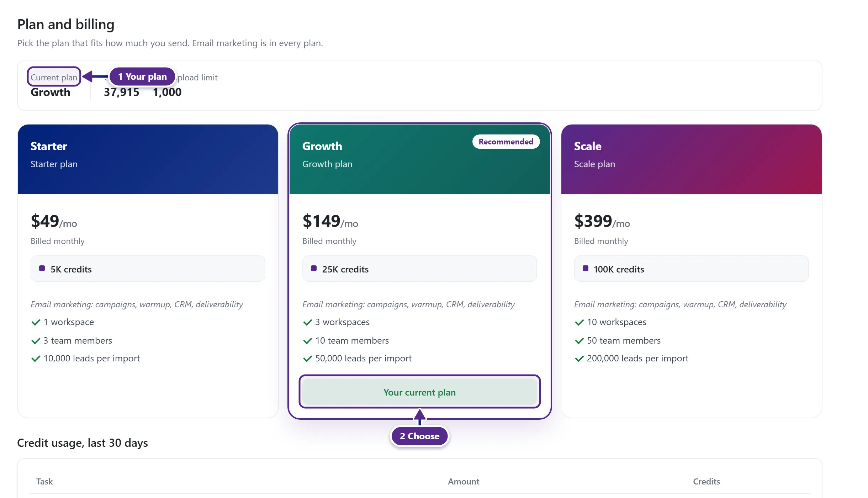The width and height of the screenshot is (868, 498).
Task: Click checkmark beside 50,000 leads per import
Action: 307,359
